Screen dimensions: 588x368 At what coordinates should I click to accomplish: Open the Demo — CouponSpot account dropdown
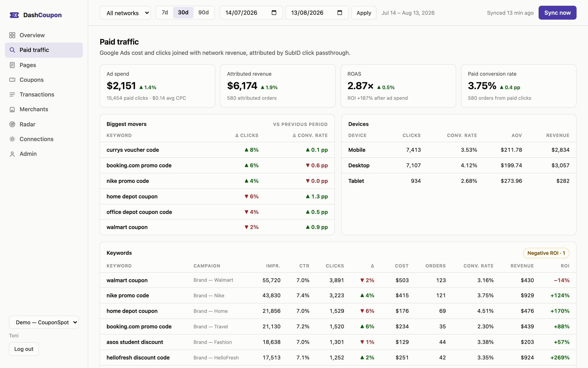pos(44,322)
